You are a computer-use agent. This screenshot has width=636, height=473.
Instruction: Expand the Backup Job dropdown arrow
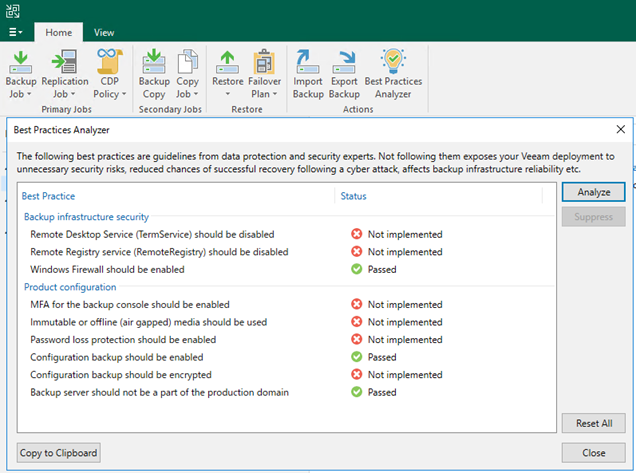click(29, 94)
